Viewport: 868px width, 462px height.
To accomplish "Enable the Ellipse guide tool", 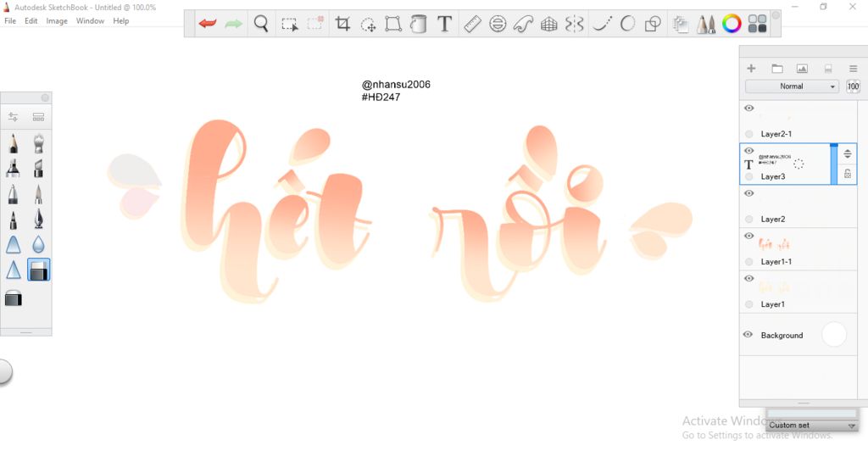I will tap(498, 24).
